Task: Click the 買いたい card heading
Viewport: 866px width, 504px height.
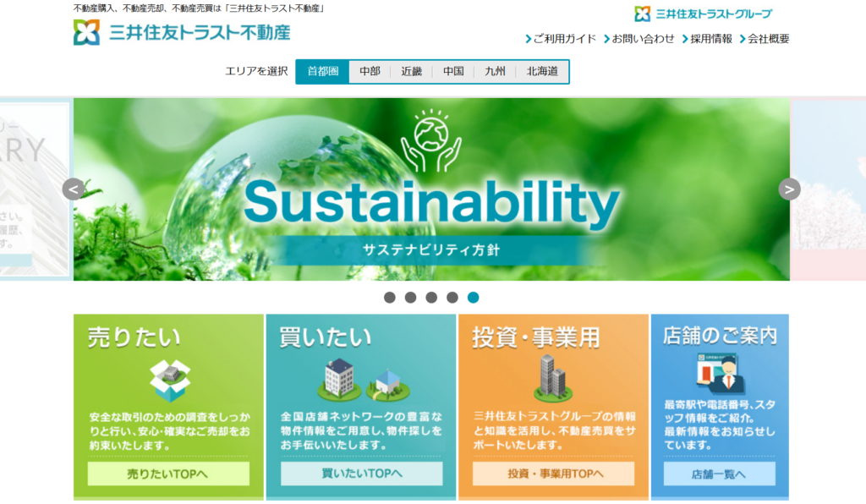Action: (326, 337)
